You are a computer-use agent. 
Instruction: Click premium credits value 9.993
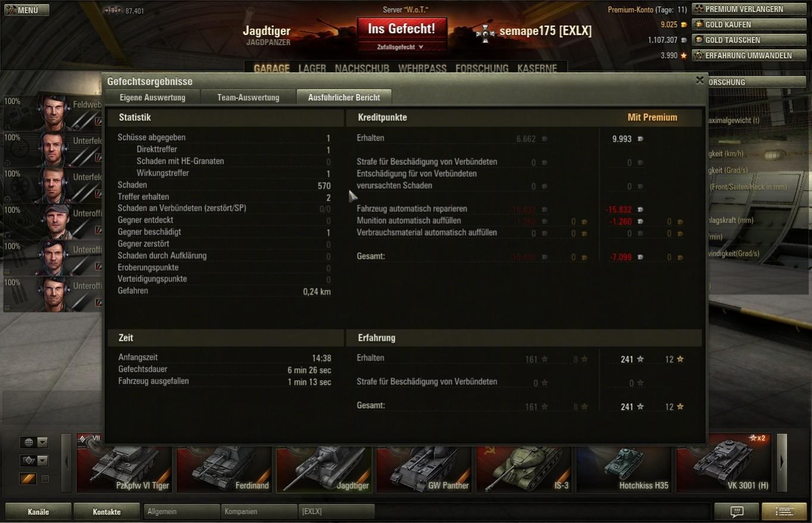tap(622, 139)
